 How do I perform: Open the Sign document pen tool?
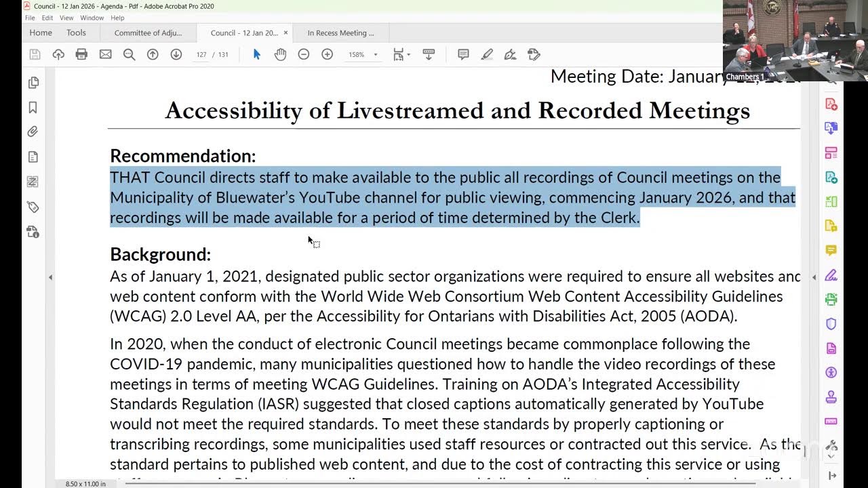(x=510, y=54)
